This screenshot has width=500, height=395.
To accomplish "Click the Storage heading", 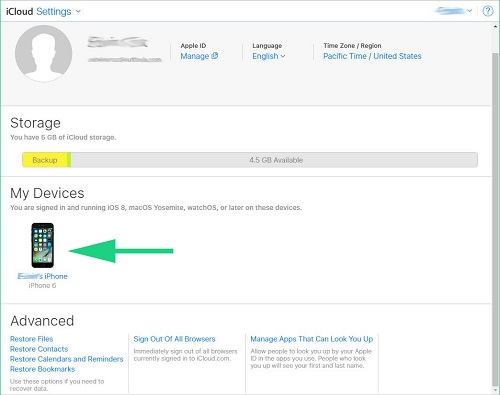I will point(35,123).
